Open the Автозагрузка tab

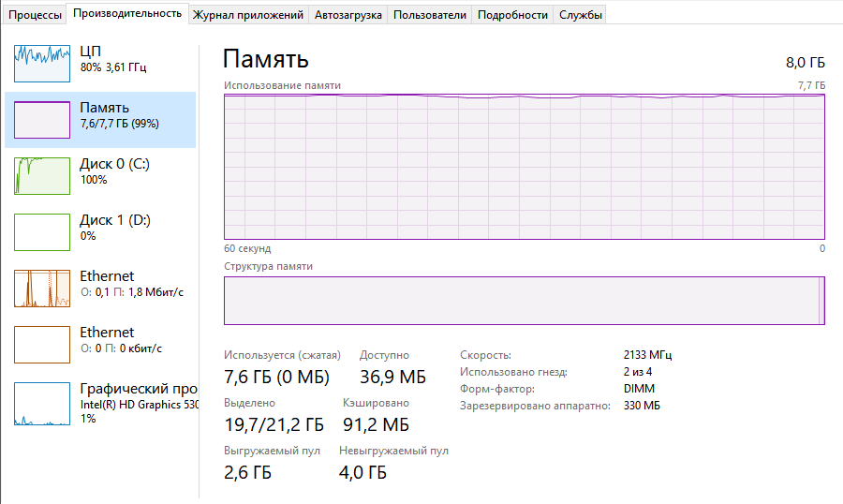[348, 15]
